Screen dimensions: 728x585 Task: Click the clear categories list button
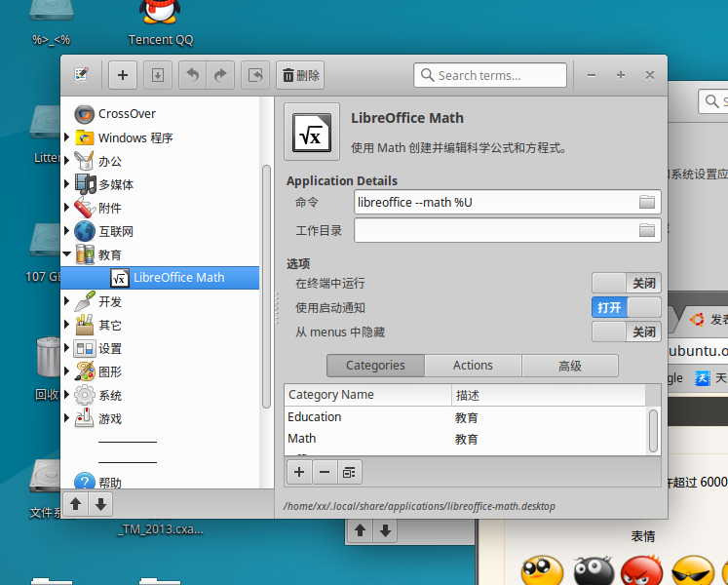(349, 473)
